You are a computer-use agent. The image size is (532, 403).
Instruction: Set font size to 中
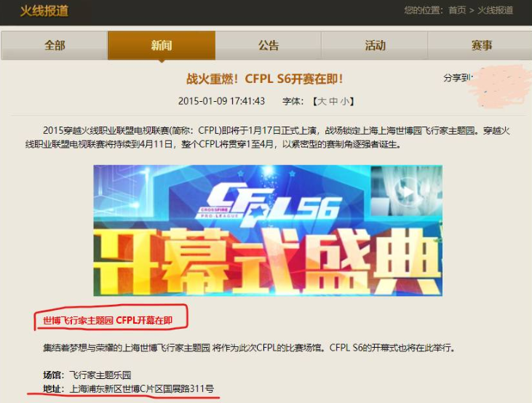(333, 101)
